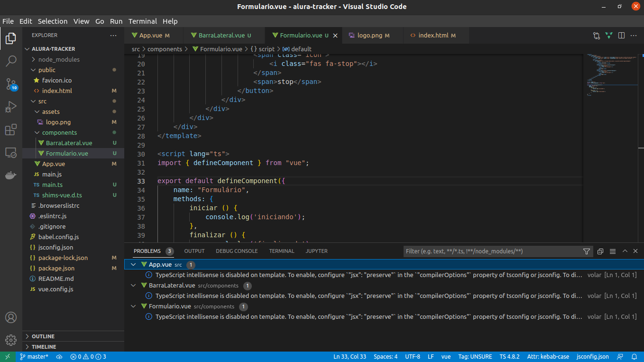Screen dimensions: 644x362
Task: Open the Docker view in activity bar
Action: 11,176
